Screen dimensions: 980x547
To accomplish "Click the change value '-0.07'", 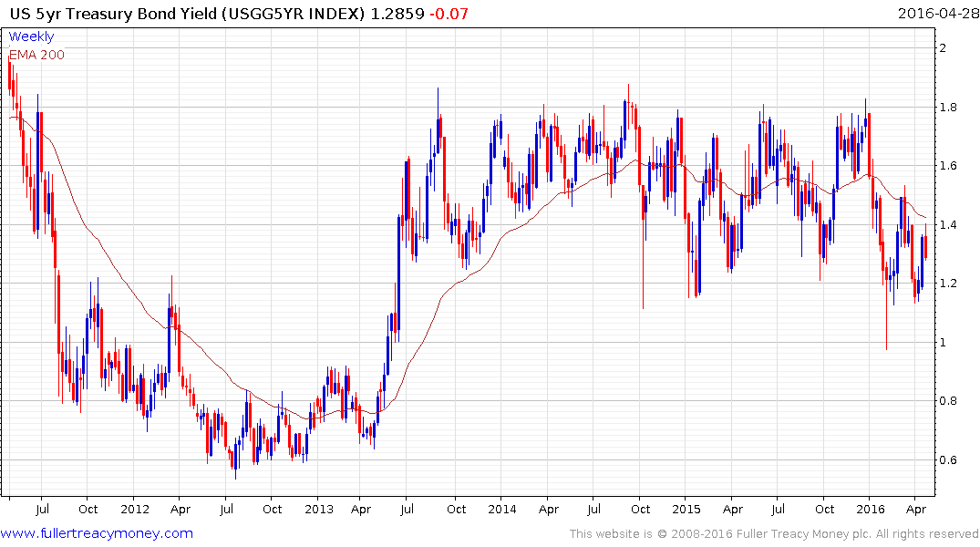I will 449,14.
